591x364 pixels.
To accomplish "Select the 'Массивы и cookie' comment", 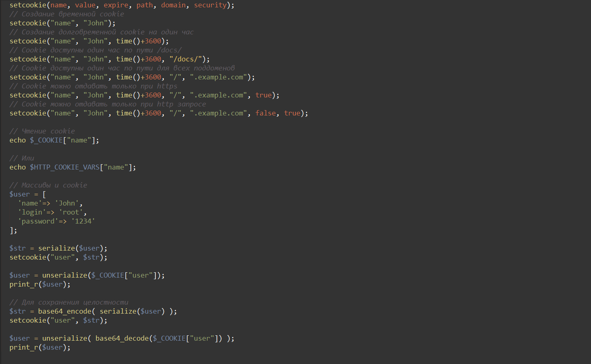I will (x=48, y=185).
